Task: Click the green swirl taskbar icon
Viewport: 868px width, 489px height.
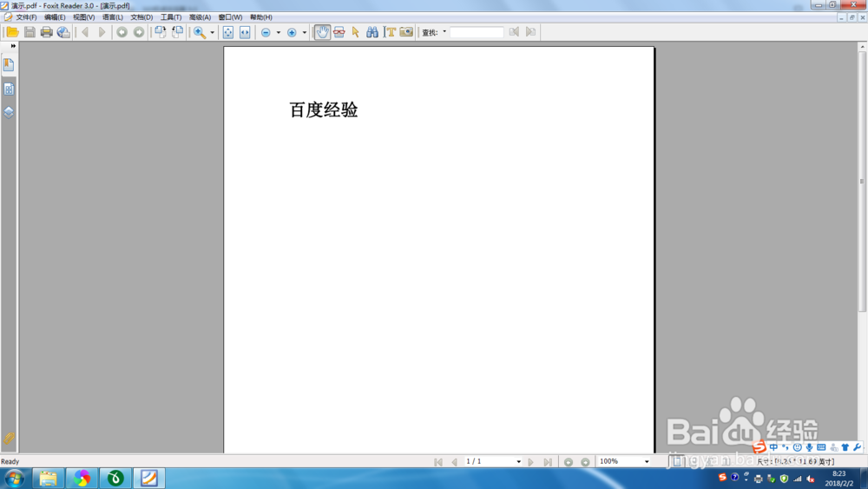Action: [x=115, y=478]
